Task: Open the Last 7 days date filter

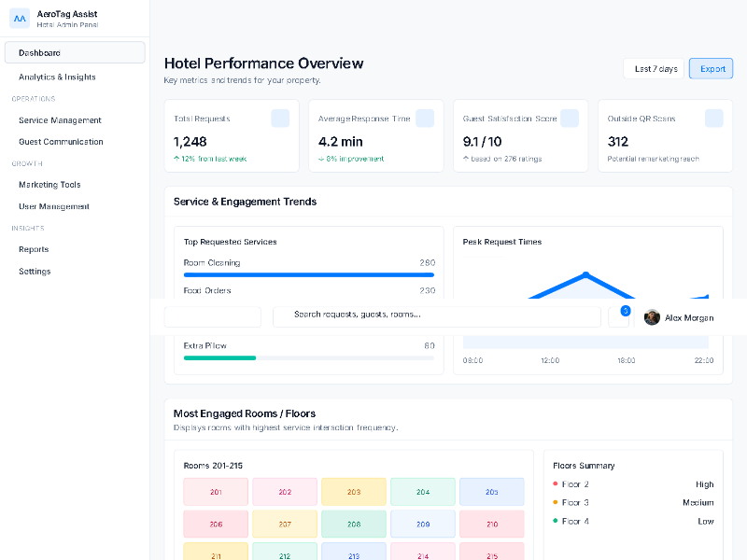Action: click(653, 68)
